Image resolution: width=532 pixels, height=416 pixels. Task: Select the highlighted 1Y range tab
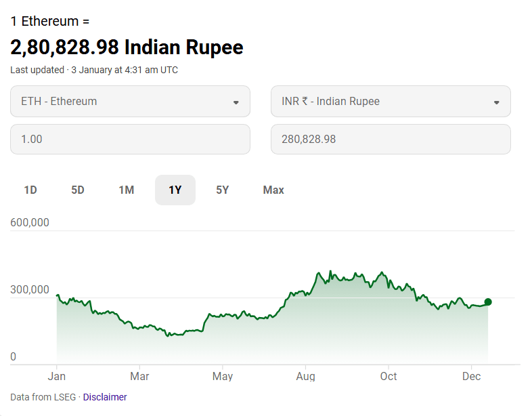pyautogui.click(x=175, y=190)
